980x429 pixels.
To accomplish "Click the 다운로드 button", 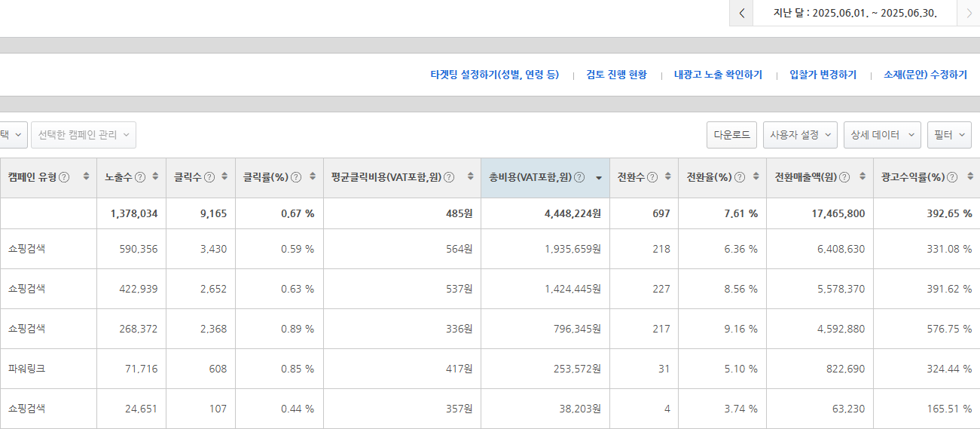I will tap(731, 135).
